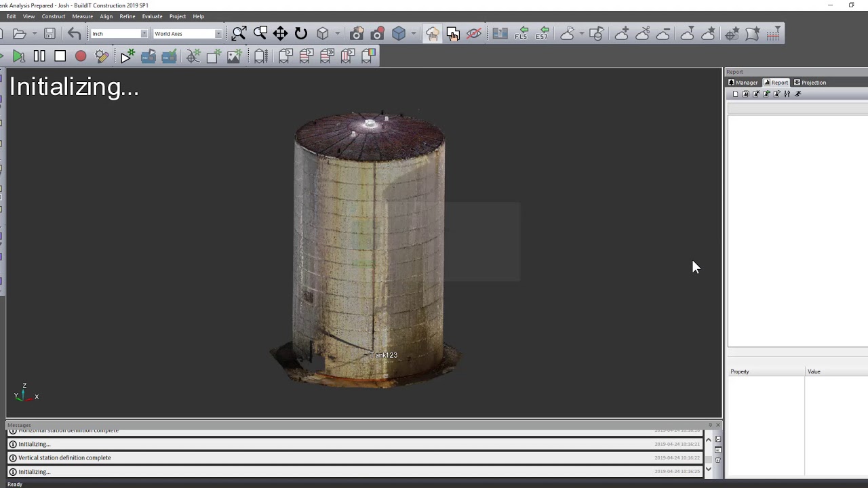This screenshot has width=868, height=488.
Task: Open the Measure menu
Action: (83, 16)
